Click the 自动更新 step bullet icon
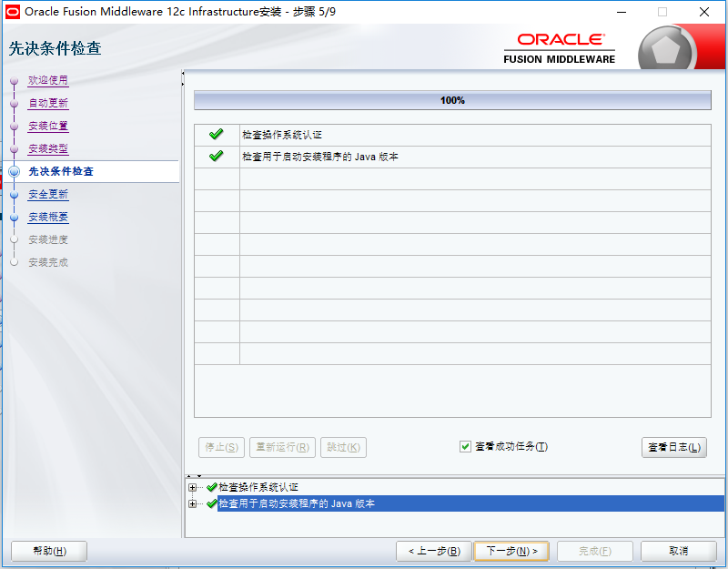728x569 pixels. coord(15,104)
